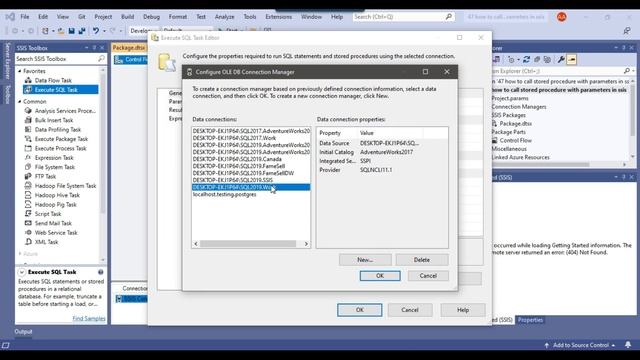Open the File menu
The image size is (640, 360).
25,17
